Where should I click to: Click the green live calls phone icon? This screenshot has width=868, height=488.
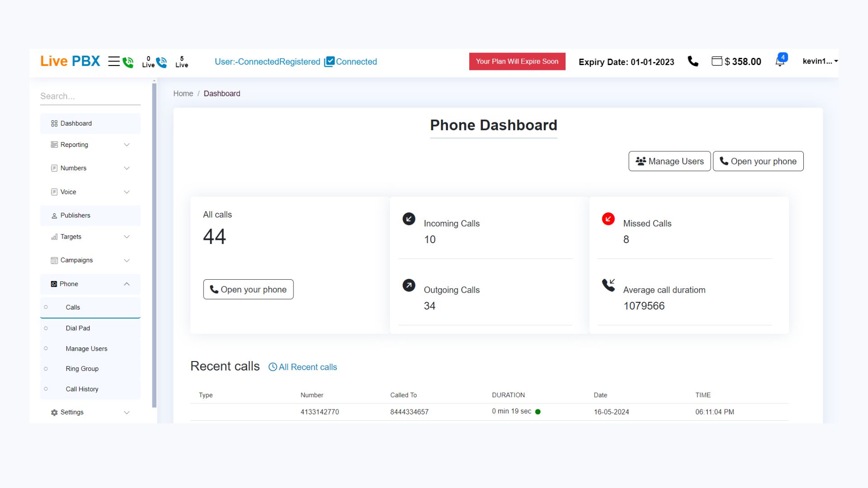(x=128, y=62)
